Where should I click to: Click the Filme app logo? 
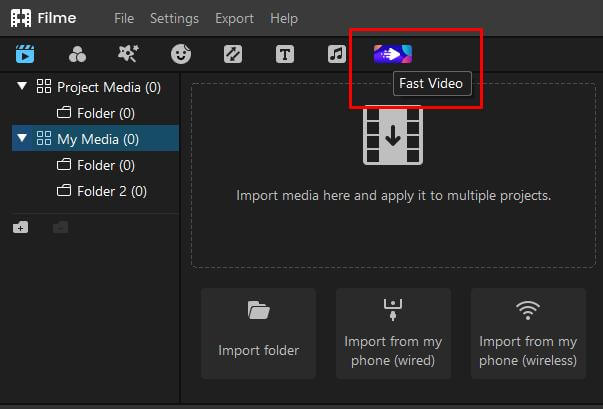(21, 18)
